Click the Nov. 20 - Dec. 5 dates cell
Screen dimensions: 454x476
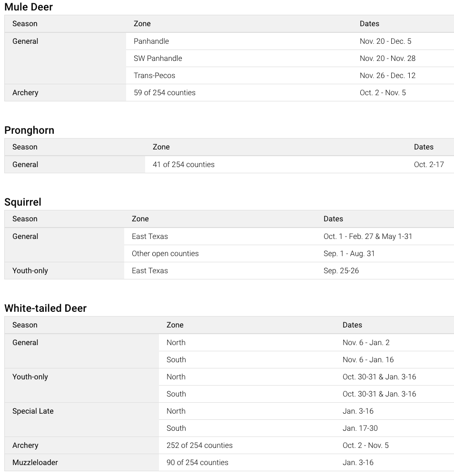pyautogui.click(x=385, y=41)
